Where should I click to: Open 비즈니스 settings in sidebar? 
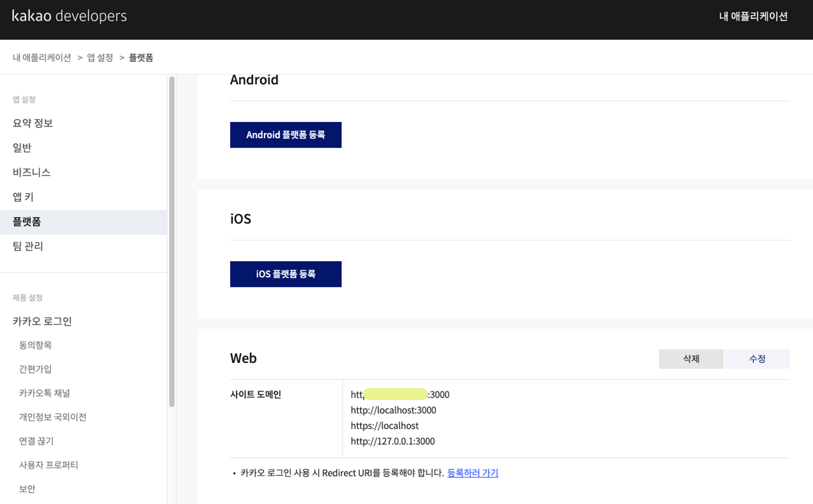(x=31, y=172)
